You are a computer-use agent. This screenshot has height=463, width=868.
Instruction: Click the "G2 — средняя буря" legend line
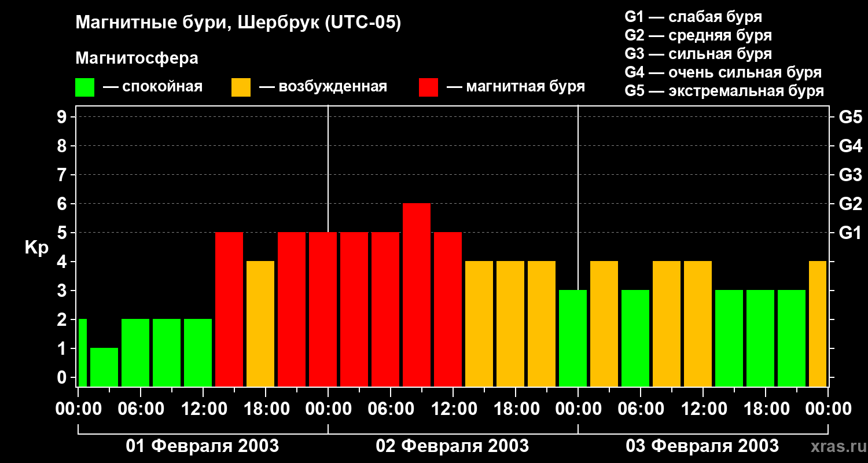pos(698,35)
